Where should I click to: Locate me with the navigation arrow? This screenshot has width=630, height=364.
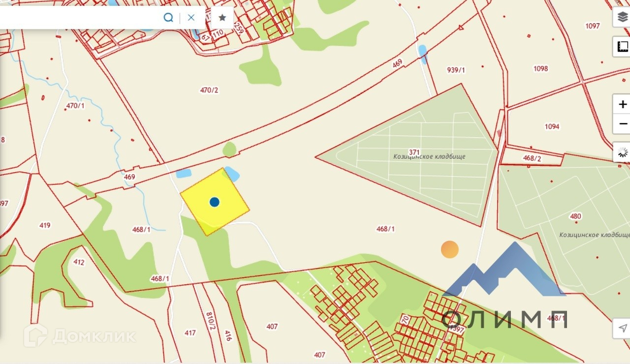tap(622, 328)
